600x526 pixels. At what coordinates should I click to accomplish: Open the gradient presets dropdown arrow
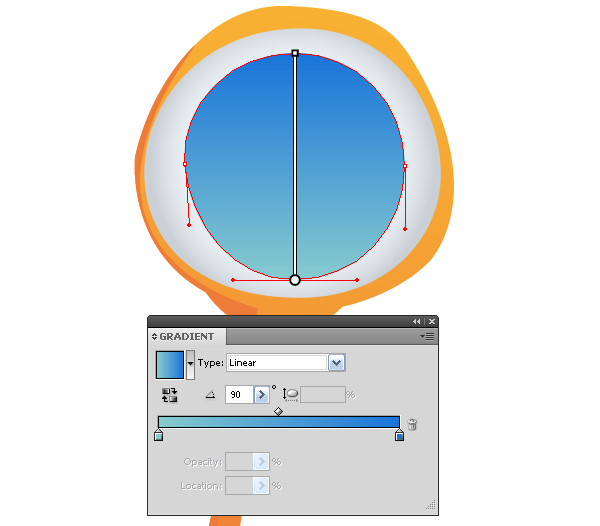pos(190,365)
